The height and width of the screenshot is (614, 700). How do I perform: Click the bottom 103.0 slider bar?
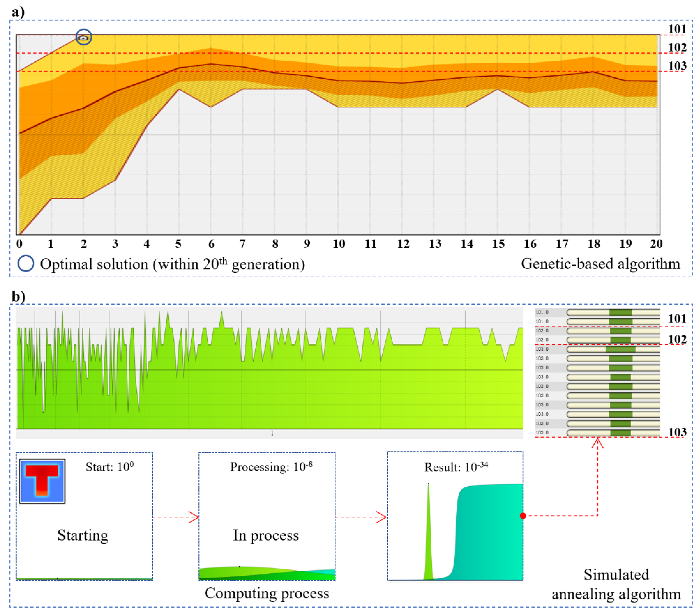[x=613, y=433]
